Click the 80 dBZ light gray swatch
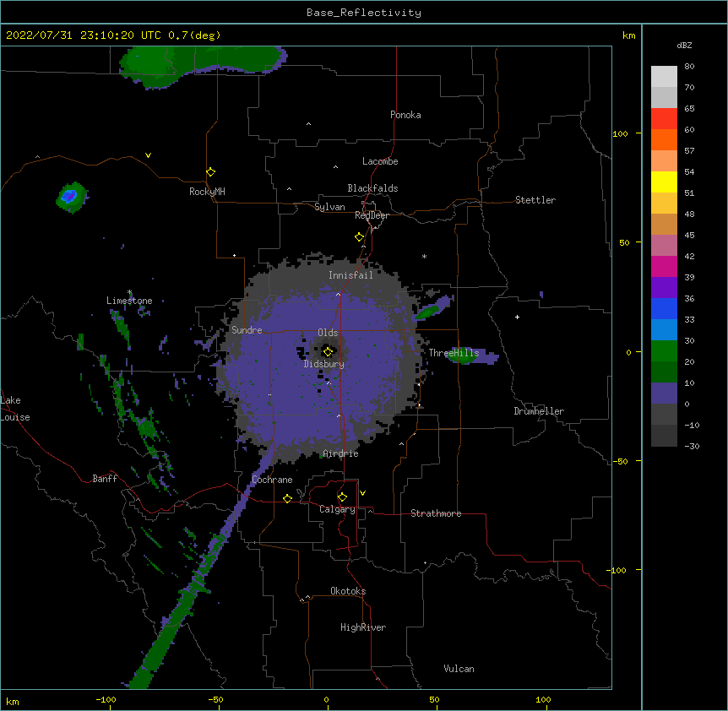The image size is (728, 711). pos(664,77)
